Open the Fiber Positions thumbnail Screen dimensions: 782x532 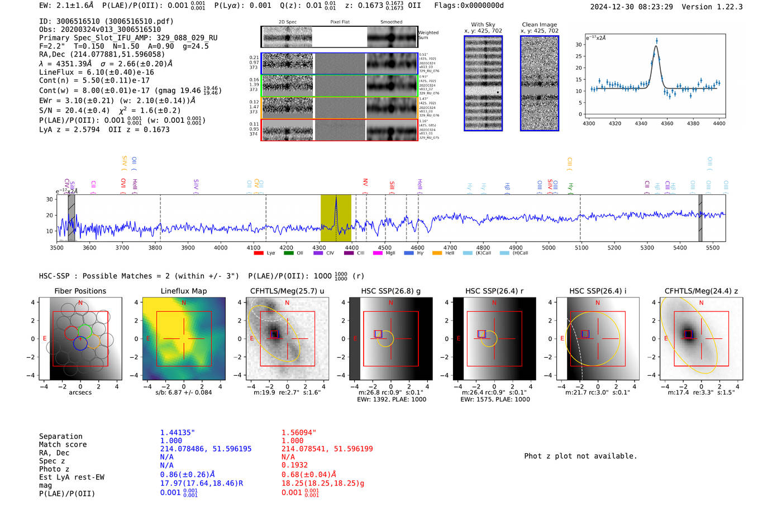pos(80,339)
